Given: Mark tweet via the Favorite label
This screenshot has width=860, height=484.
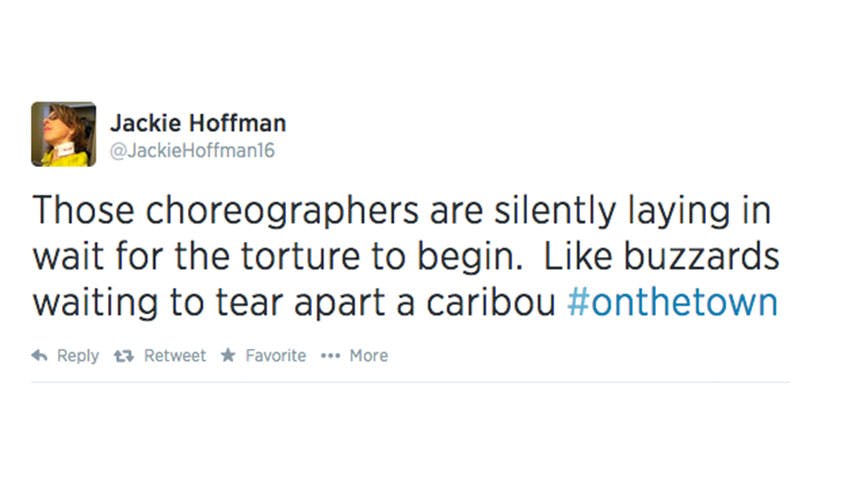Looking at the screenshot, I should (276, 356).
